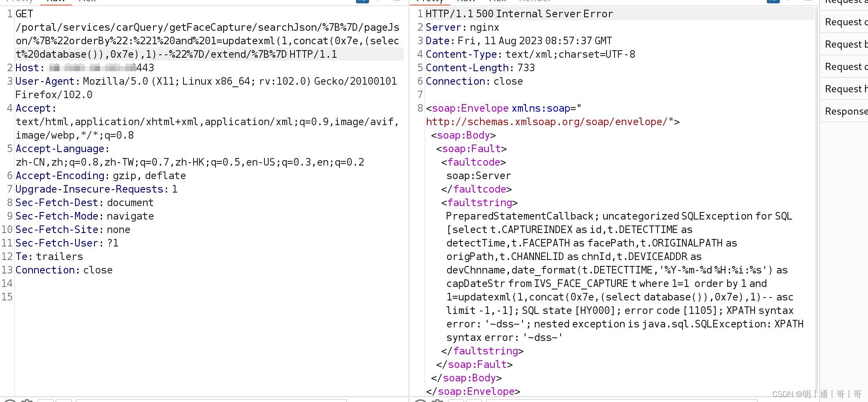Expand the 'Request h' inspector section
868x402 pixels.
coord(844,89)
